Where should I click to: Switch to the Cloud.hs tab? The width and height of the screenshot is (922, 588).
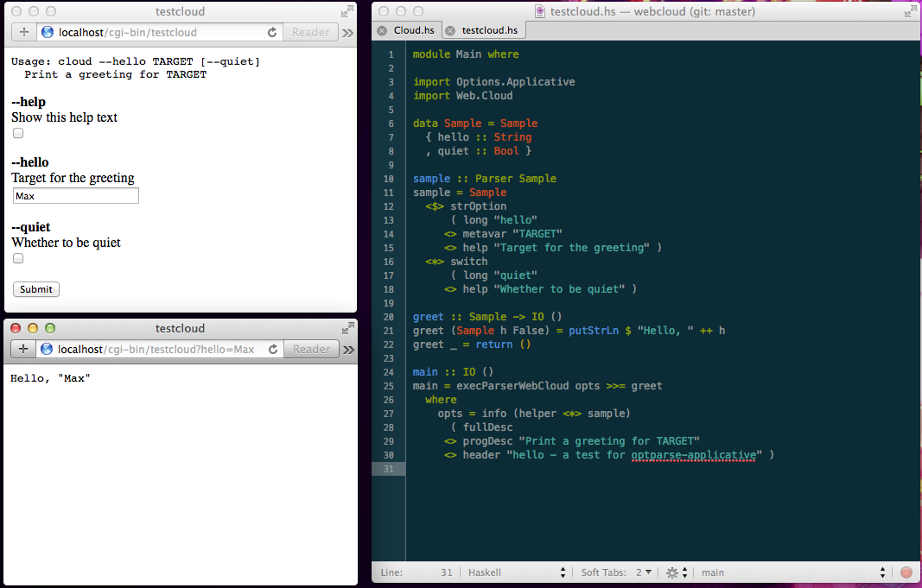[414, 30]
